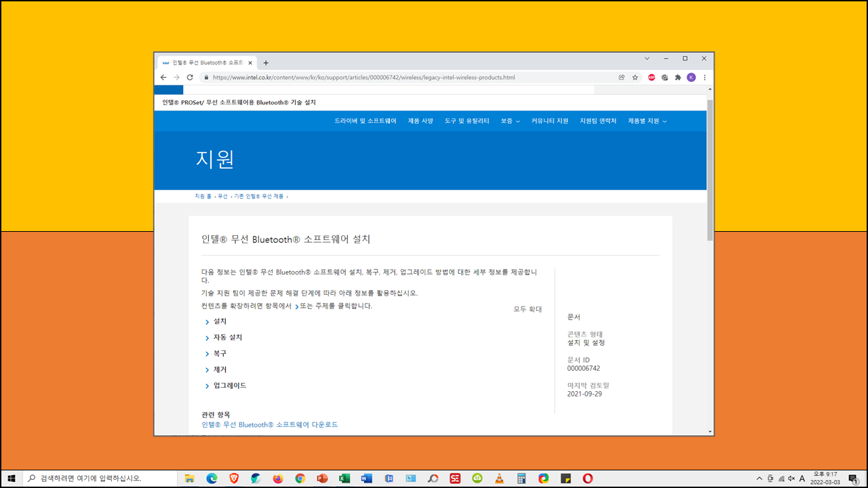Click the browser back arrow
Viewport: 868px width, 488px height.
click(163, 77)
